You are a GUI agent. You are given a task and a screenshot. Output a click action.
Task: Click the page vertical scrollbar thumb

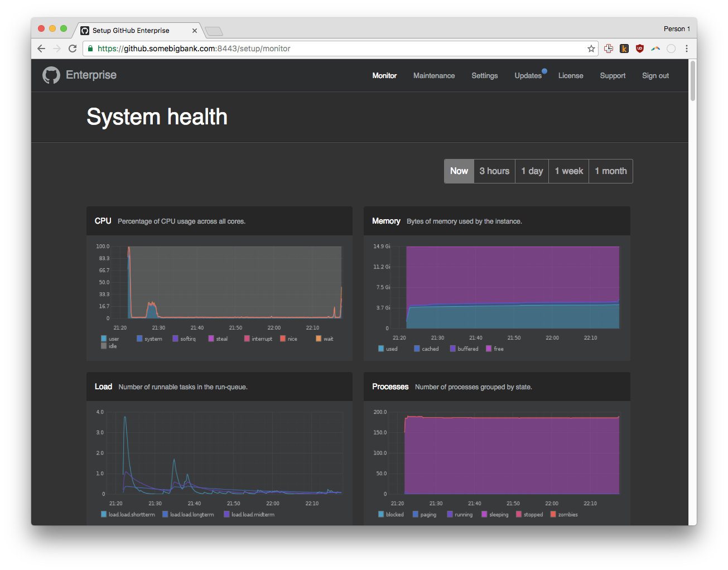coord(693,80)
